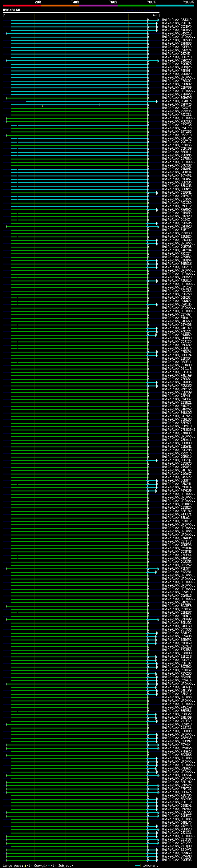Click label UniRef100_B0QS64
The image size is (197, 868).
point(177,775)
